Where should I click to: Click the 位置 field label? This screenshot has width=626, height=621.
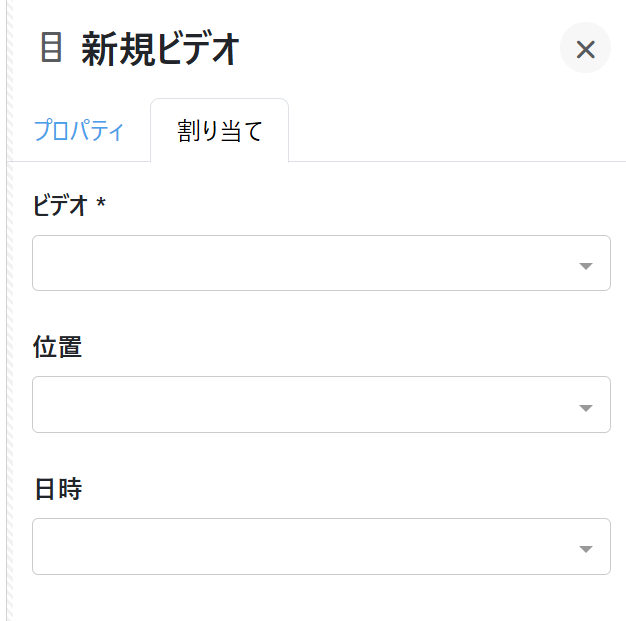pyautogui.click(x=57, y=347)
